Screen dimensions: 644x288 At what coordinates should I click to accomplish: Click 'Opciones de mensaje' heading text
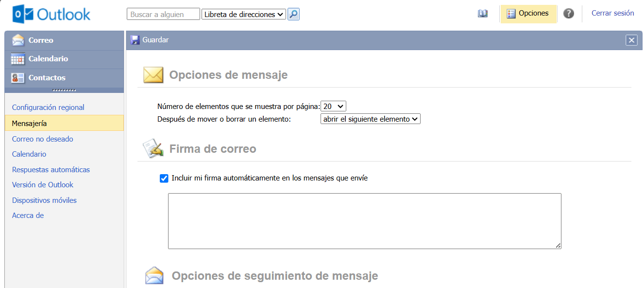(228, 75)
